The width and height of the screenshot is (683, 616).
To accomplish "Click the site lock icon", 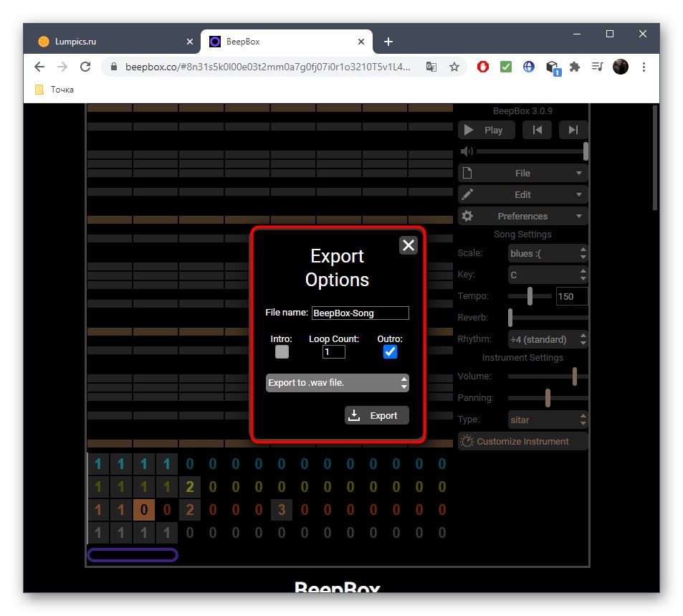I will pyautogui.click(x=114, y=67).
